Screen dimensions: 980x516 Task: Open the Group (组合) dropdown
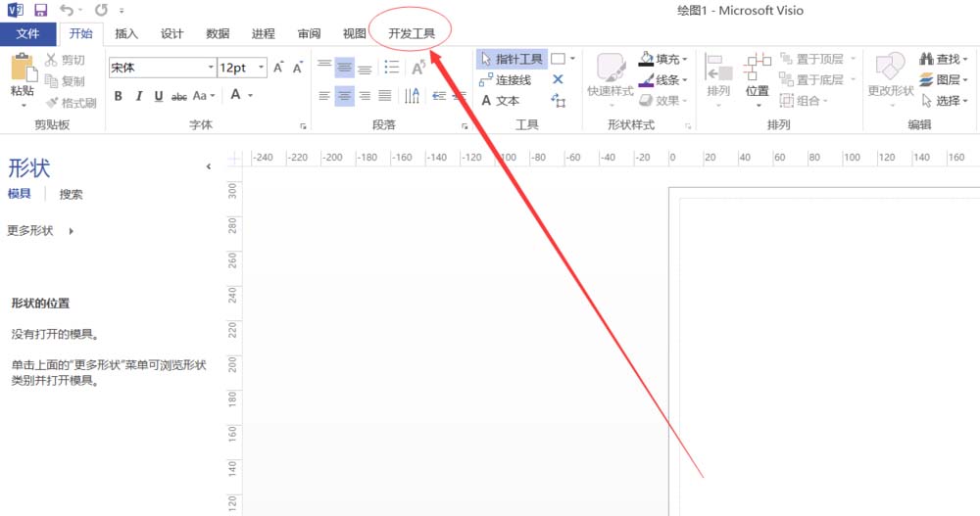click(x=804, y=101)
